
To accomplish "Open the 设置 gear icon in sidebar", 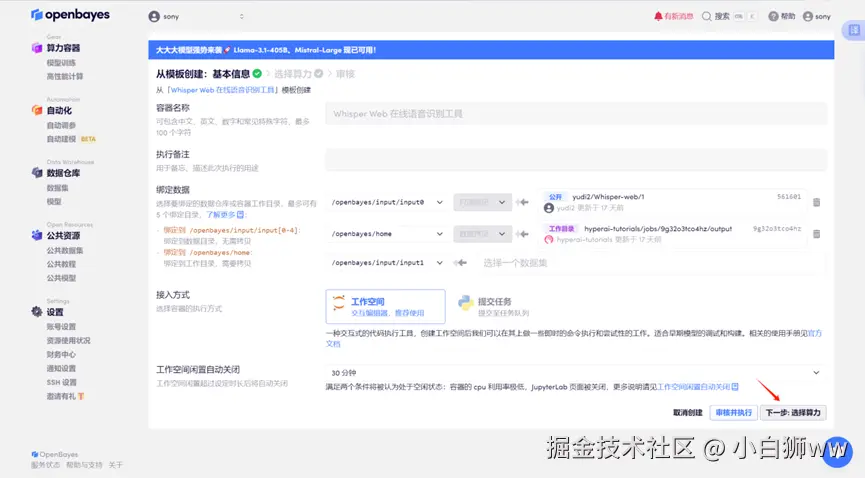I will point(37,312).
